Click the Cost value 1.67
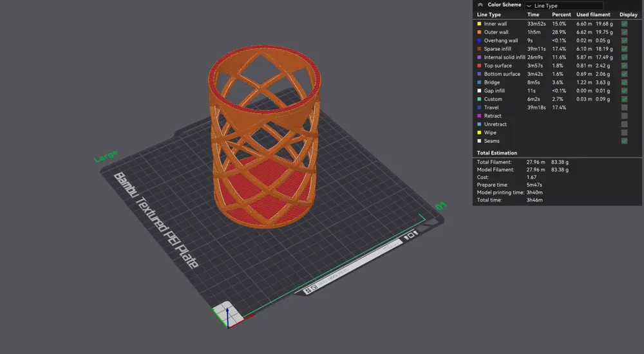This screenshot has height=354, width=644. [x=531, y=178]
